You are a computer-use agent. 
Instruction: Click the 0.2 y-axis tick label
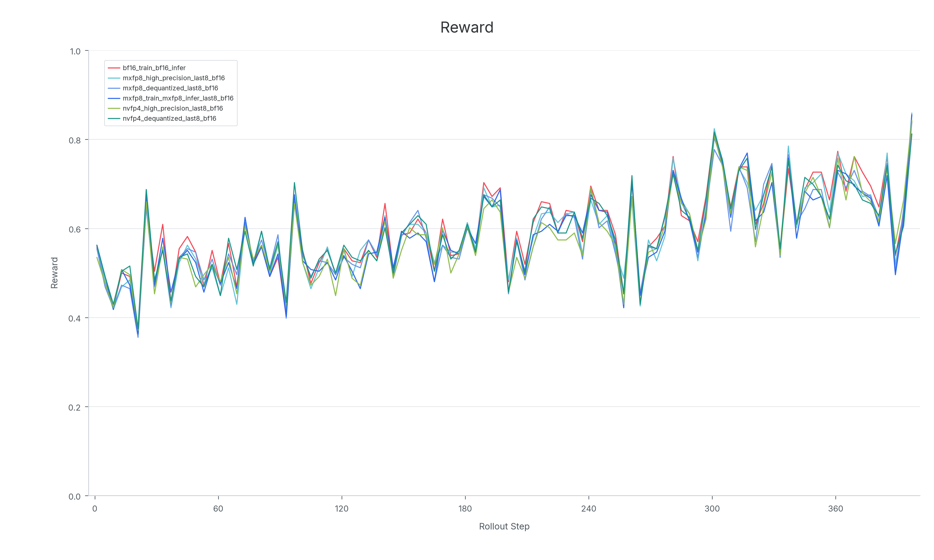[x=75, y=407]
